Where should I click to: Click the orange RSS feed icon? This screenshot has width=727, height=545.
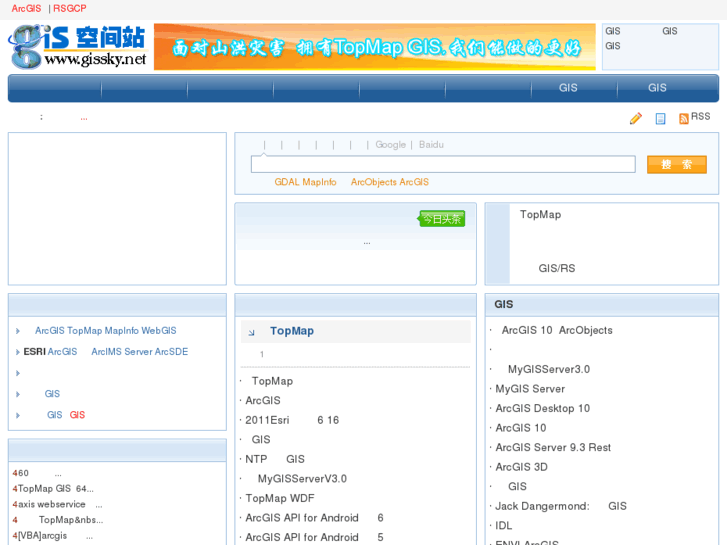pyautogui.click(x=683, y=119)
